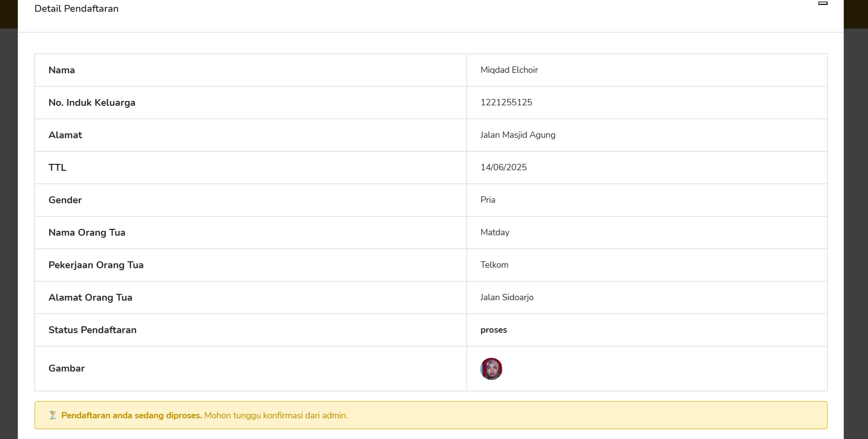Open the registrant's profile picture thumbnail
This screenshot has width=868, height=439.
[x=491, y=369]
